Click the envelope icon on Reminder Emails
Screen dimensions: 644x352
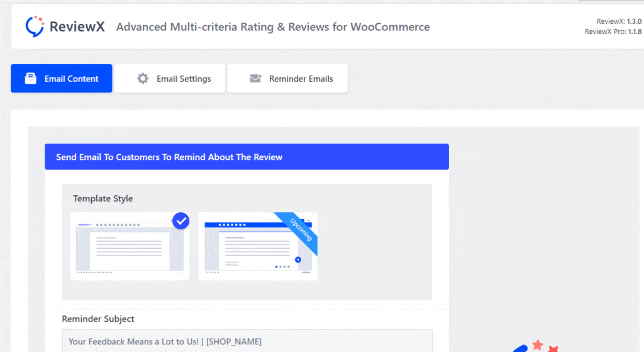(255, 78)
